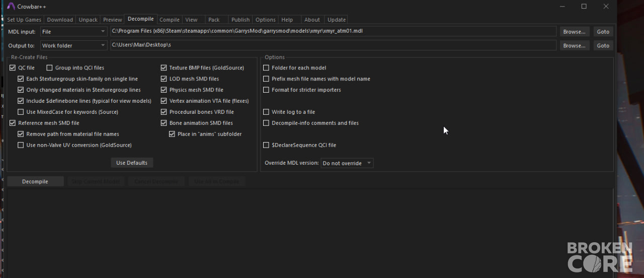Open Override MDL version dropdown
This screenshot has width=644, height=278.
tap(347, 163)
